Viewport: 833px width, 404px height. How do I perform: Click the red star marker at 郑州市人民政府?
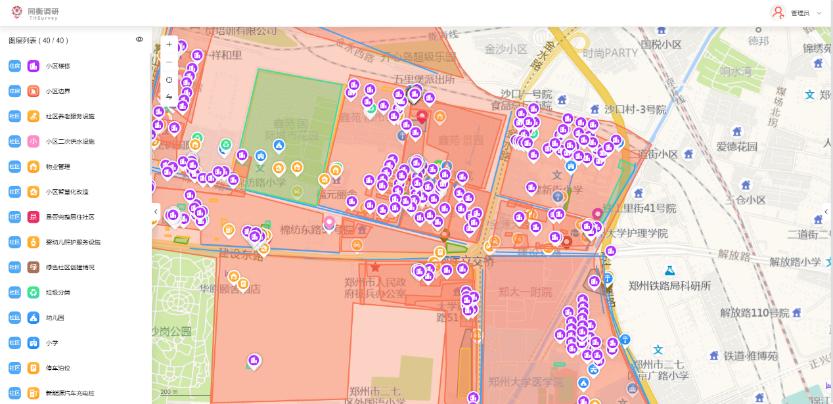click(376, 266)
